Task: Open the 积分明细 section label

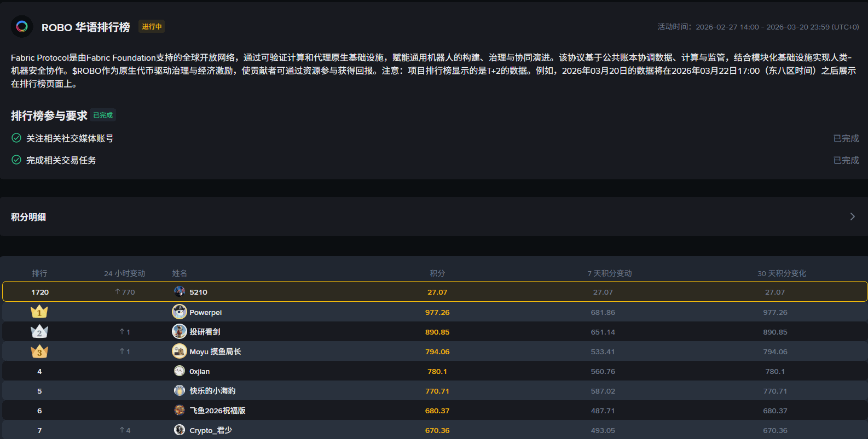Action: [28, 217]
